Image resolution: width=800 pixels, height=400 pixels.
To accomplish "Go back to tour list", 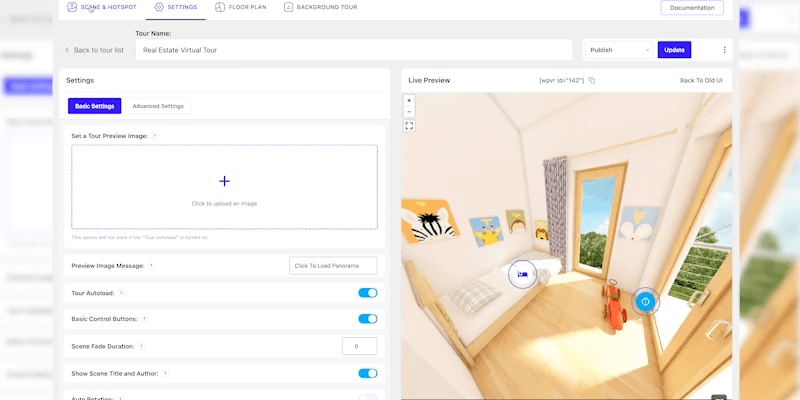I will 94,50.
